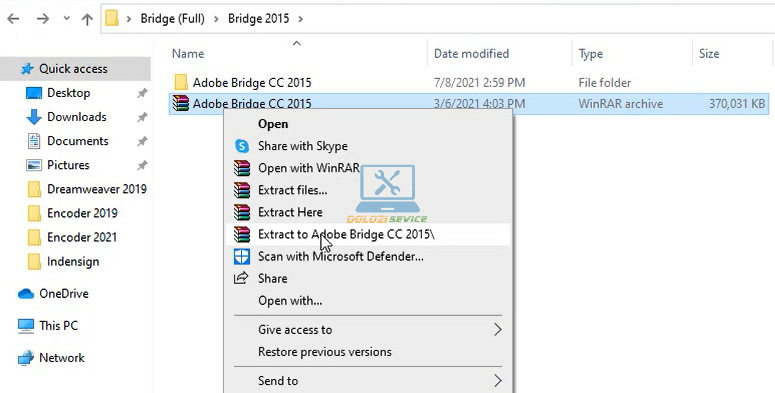
Task: Open the recent locations dropdown arrow
Action: pos(66,19)
